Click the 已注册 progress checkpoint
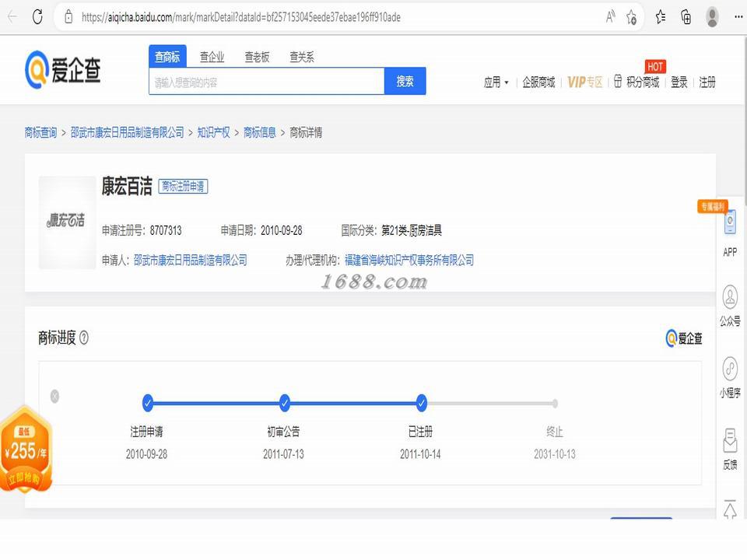 tap(421, 403)
